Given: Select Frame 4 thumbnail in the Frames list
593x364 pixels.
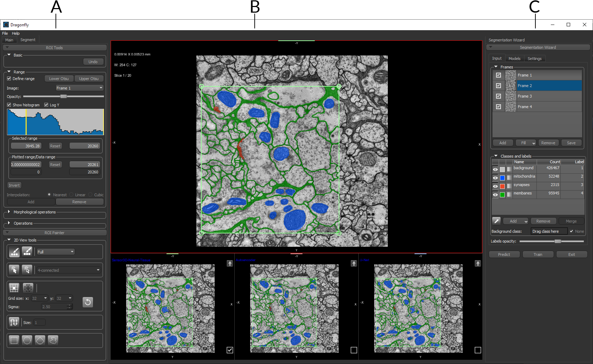Looking at the screenshot, I should pyautogui.click(x=510, y=107).
